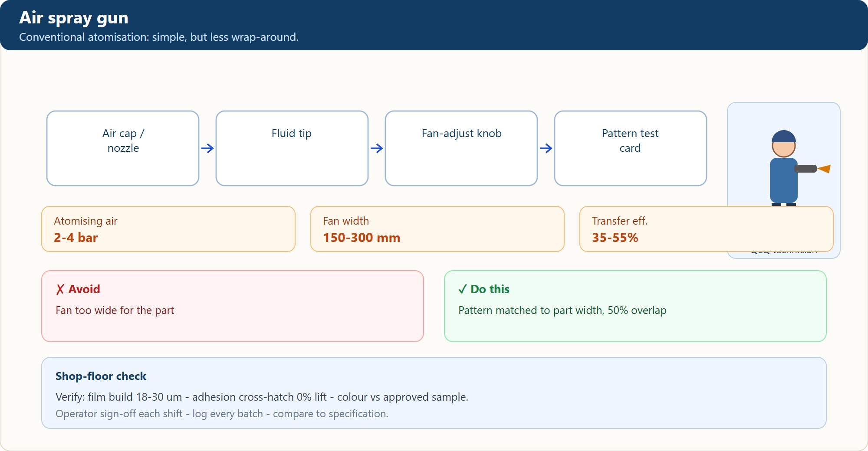Click the arrow after Fan-adjust knob box
Image resolution: width=868 pixels, height=451 pixels.
pyautogui.click(x=546, y=148)
